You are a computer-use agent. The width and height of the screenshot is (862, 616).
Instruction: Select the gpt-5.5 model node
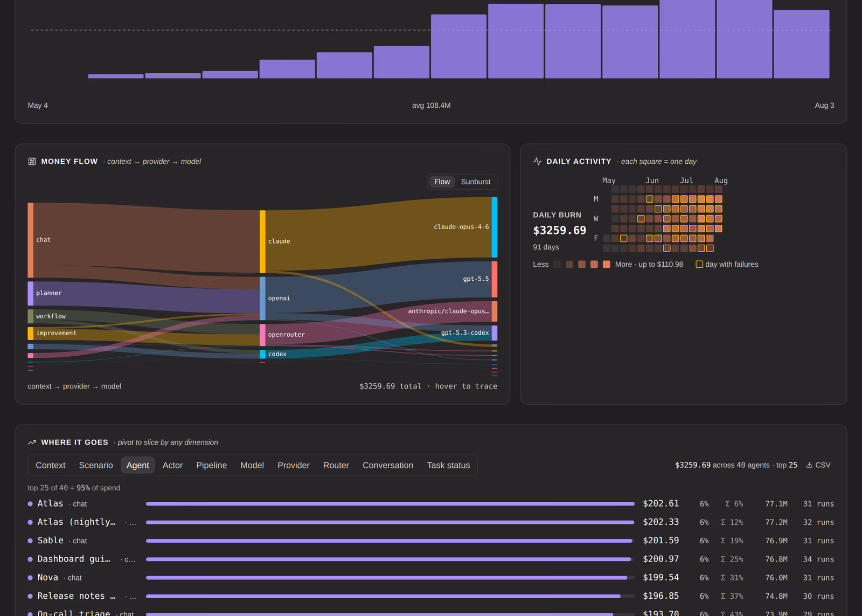pyautogui.click(x=495, y=279)
